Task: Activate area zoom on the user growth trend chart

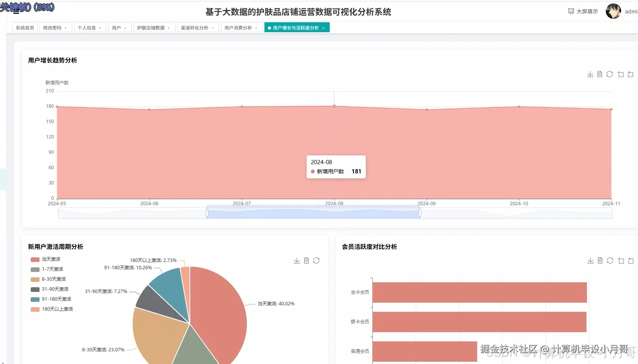Action: click(620, 74)
